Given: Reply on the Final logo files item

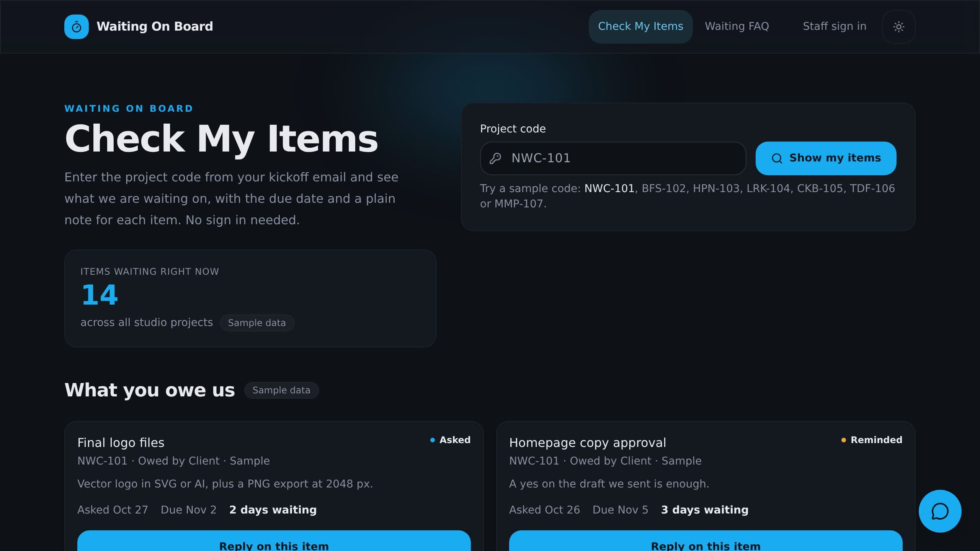Looking at the screenshot, I should 274,541.
